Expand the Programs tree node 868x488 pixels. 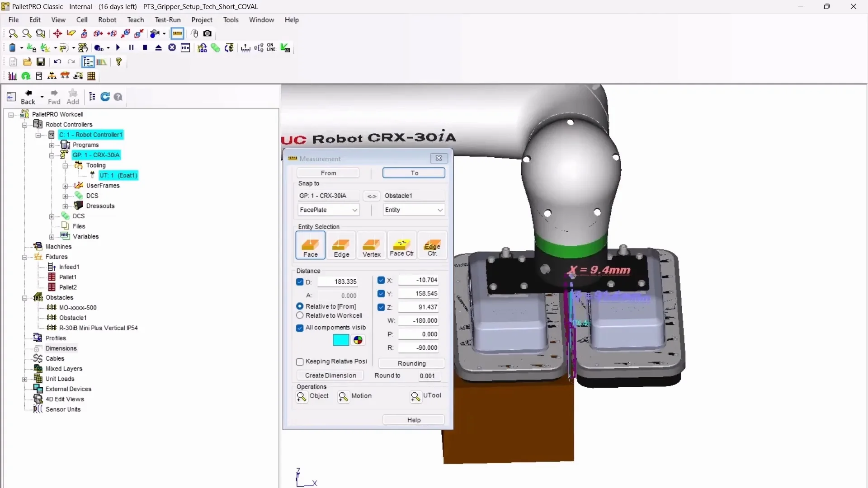[x=52, y=145]
